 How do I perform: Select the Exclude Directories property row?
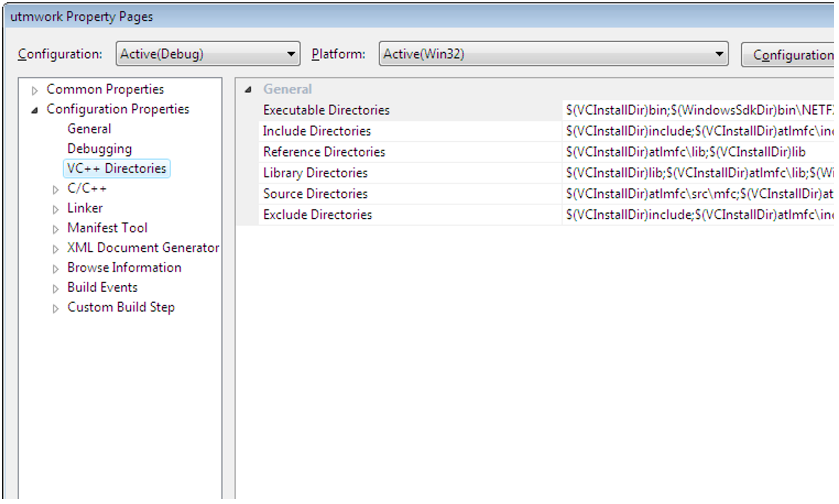click(x=317, y=215)
